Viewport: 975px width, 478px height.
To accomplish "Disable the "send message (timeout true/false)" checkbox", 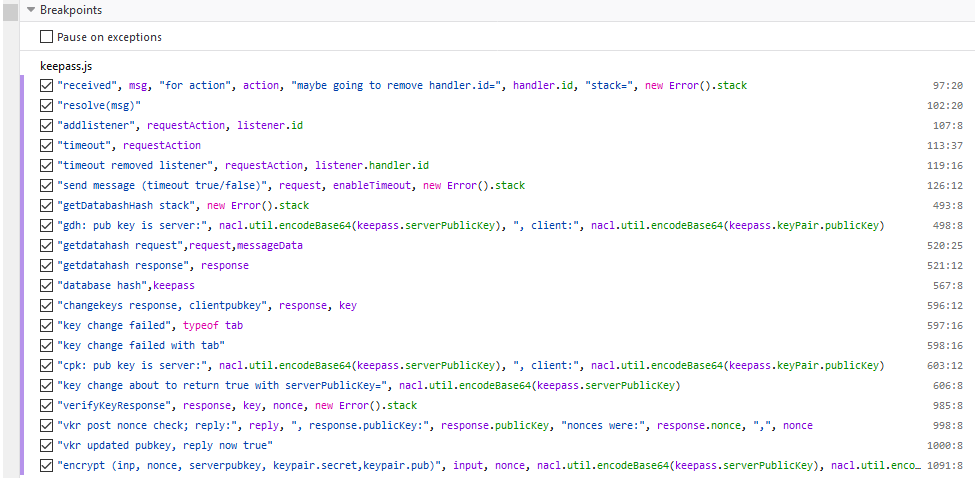I will [46, 185].
